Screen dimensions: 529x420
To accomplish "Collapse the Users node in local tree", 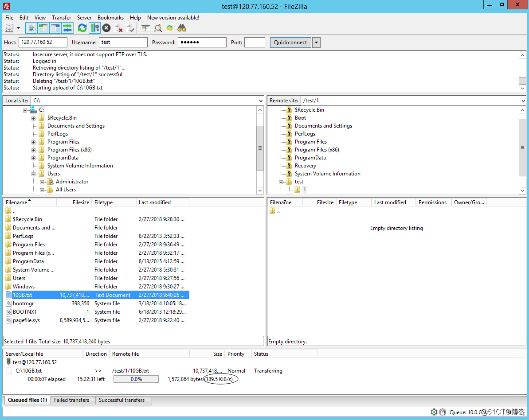I will 33,174.
